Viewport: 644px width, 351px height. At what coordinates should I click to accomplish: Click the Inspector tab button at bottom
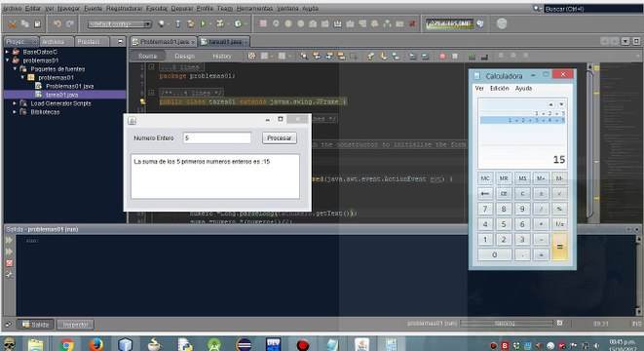click(76, 325)
